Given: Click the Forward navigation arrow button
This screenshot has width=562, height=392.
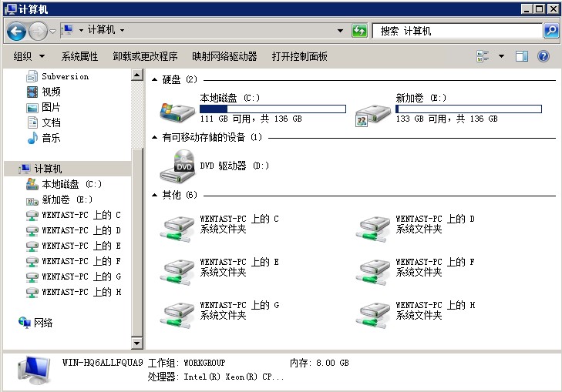Looking at the screenshot, I should pyautogui.click(x=38, y=31).
